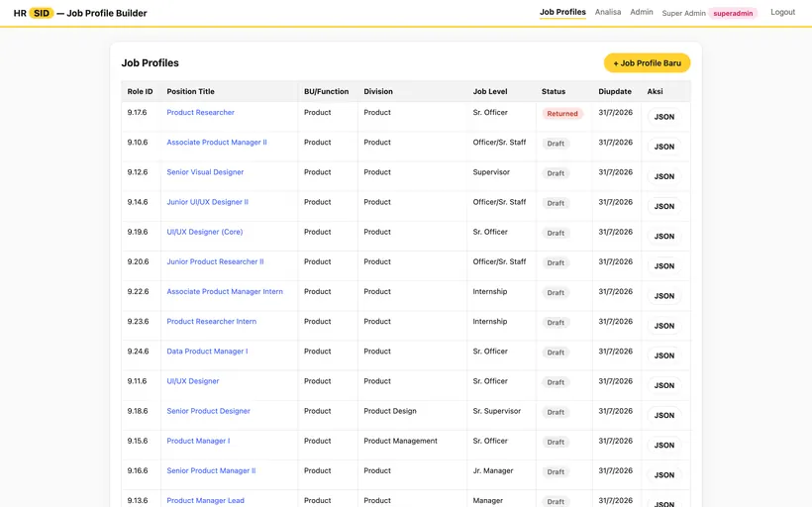This screenshot has height=507, width=812.
Task: Click the Diupdate column header
Action: 615,92
